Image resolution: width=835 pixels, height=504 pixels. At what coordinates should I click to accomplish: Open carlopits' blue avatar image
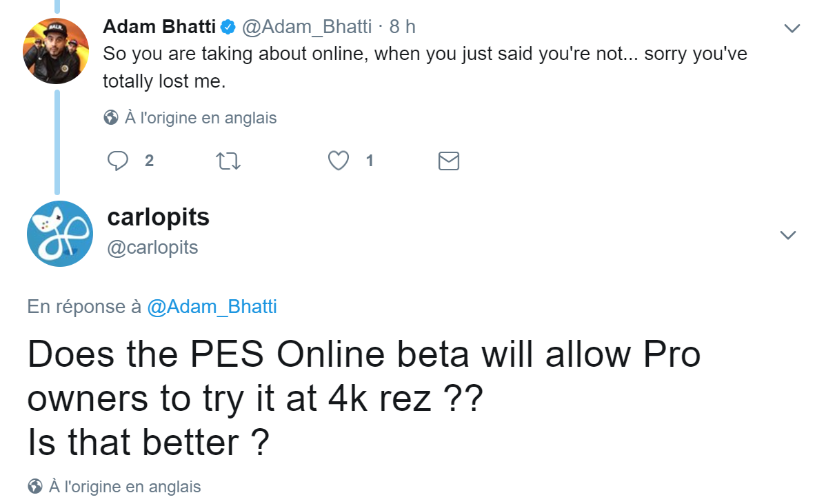tap(60, 234)
